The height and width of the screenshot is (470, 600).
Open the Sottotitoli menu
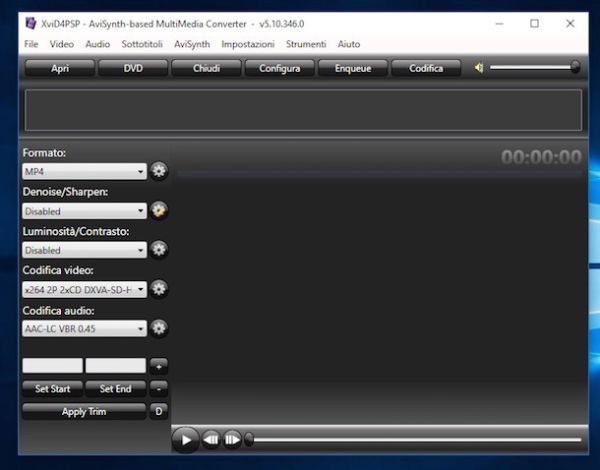coord(142,44)
